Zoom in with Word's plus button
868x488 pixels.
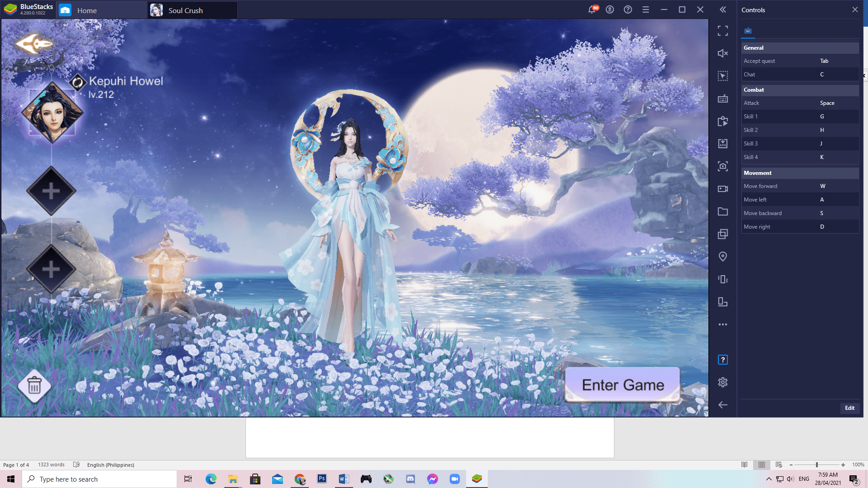[843, 465]
